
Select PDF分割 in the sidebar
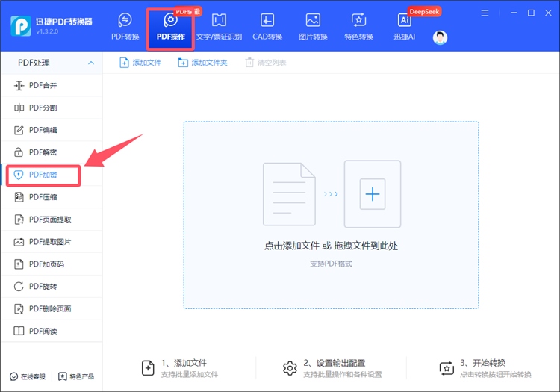point(52,108)
